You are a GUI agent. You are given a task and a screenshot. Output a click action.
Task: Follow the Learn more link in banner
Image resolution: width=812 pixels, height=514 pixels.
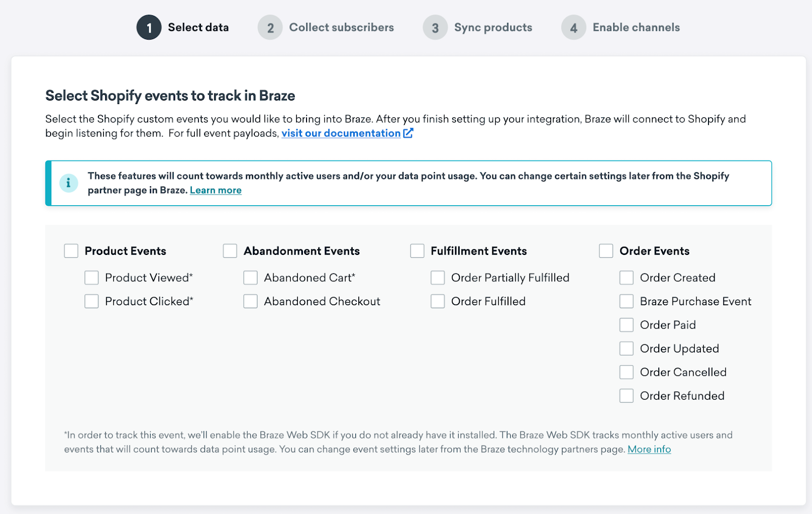(216, 190)
